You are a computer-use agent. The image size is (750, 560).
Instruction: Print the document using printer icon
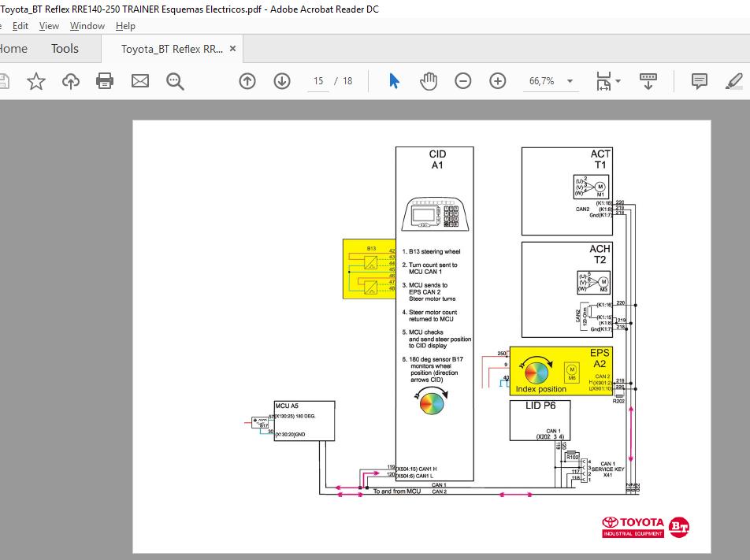[x=105, y=81]
